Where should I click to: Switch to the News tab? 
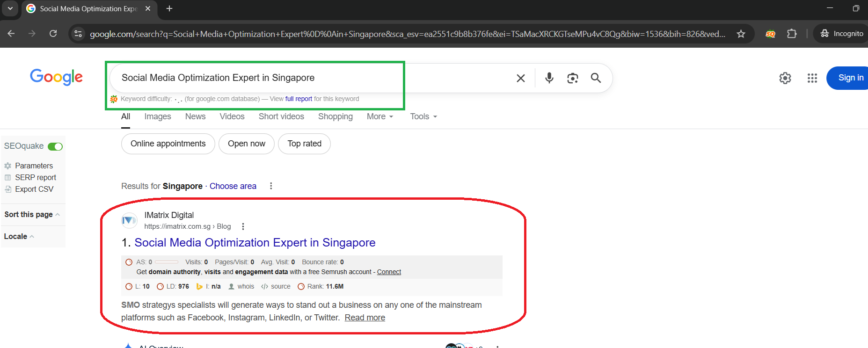click(195, 116)
